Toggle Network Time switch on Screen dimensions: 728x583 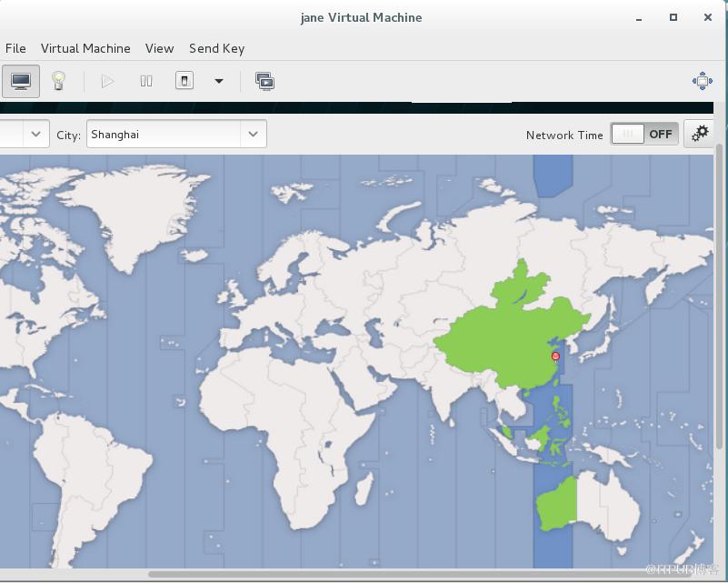click(x=644, y=135)
